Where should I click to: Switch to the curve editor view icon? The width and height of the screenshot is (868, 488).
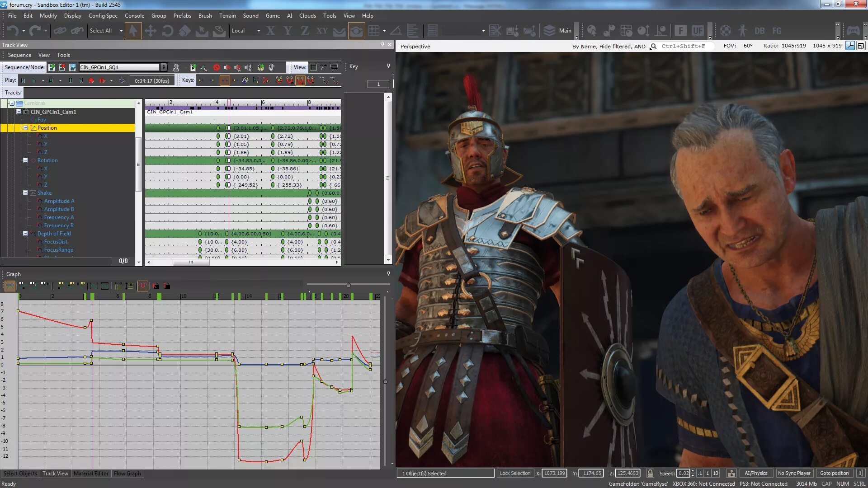pos(324,67)
